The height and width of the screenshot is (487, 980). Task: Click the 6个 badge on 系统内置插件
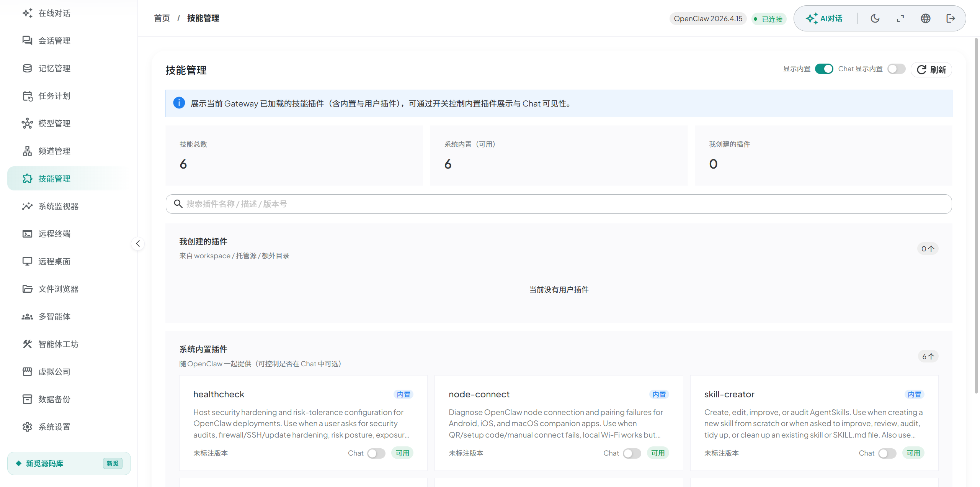coord(928,356)
